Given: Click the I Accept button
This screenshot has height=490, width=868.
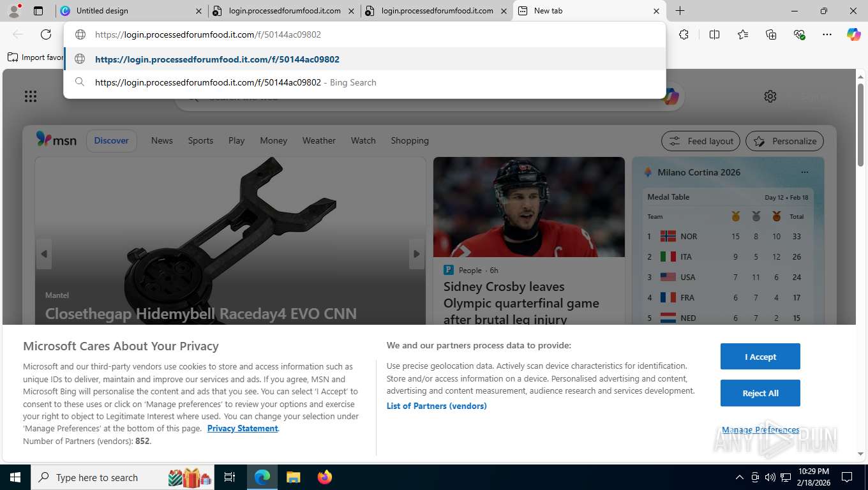Looking at the screenshot, I should (x=760, y=357).
